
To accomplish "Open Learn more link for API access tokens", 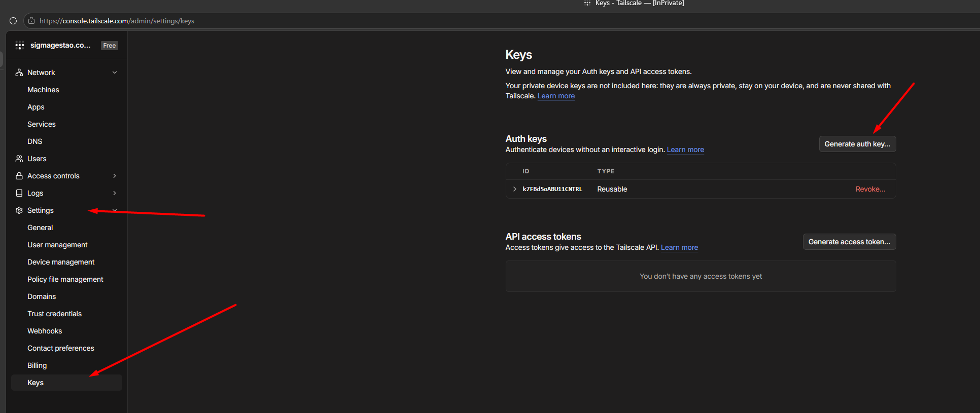I will (x=679, y=247).
